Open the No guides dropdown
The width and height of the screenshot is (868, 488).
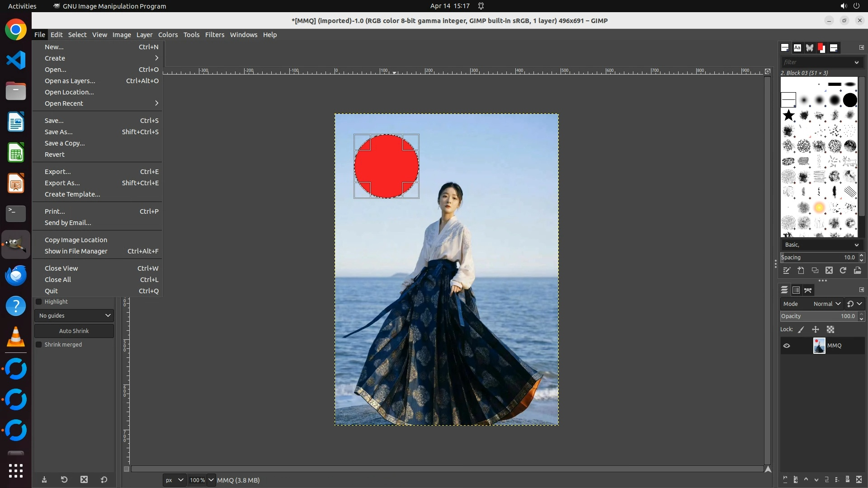(74, 316)
